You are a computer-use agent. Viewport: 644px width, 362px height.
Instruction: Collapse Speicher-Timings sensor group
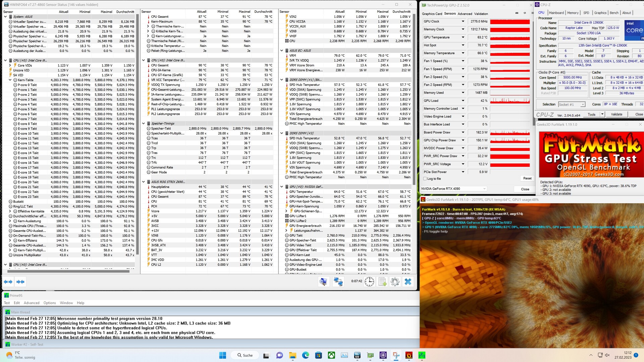[144, 123]
